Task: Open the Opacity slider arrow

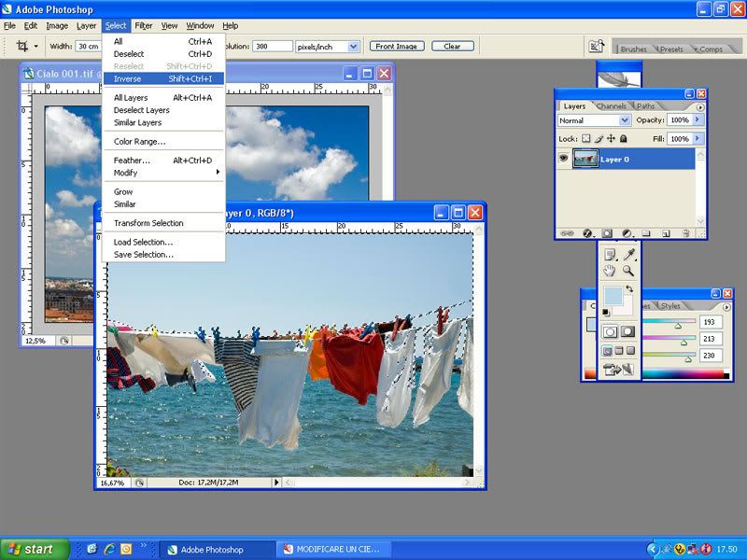Action: [x=698, y=119]
